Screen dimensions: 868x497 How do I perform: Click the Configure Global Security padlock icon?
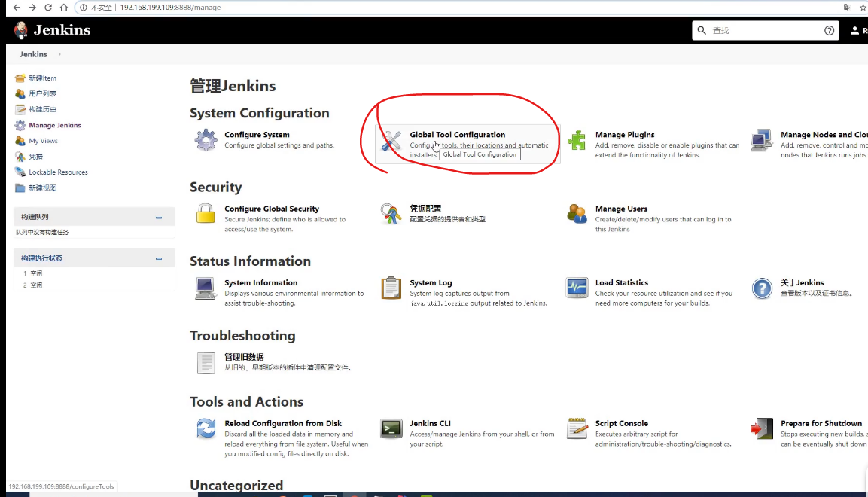point(206,214)
